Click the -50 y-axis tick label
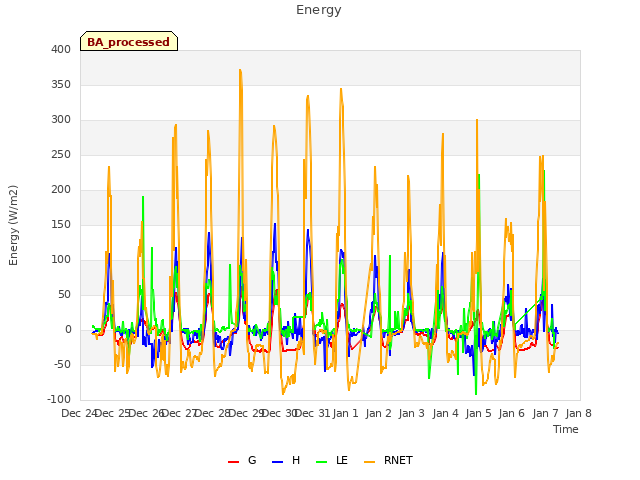Viewport: 640px width, 480px height. click(x=62, y=364)
